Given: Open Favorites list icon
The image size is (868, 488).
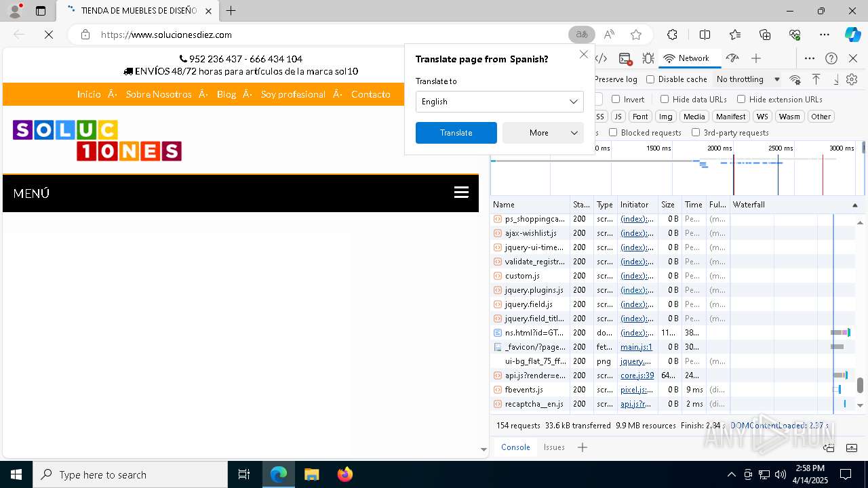Looking at the screenshot, I should pos(735,35).
